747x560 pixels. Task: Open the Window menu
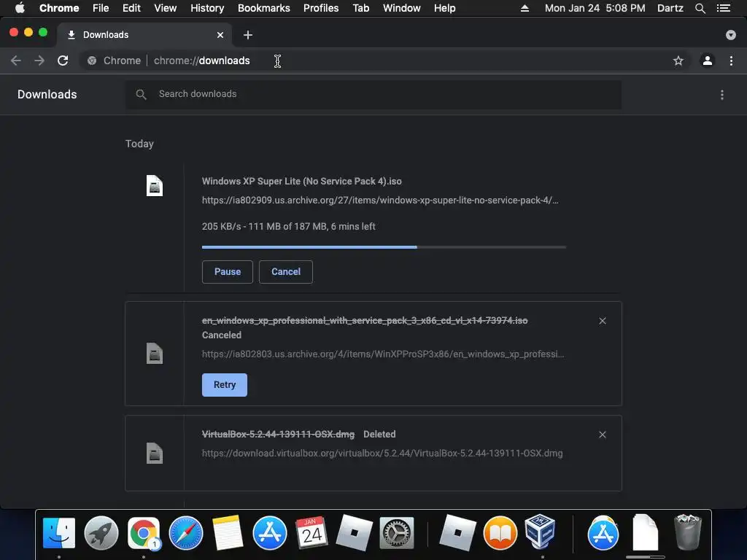pos(402,8)
